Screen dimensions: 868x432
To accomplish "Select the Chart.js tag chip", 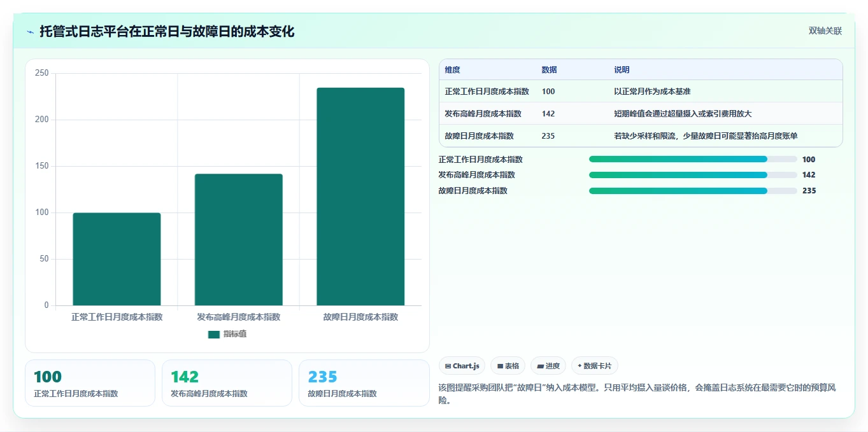I will [x=462, y=366].
